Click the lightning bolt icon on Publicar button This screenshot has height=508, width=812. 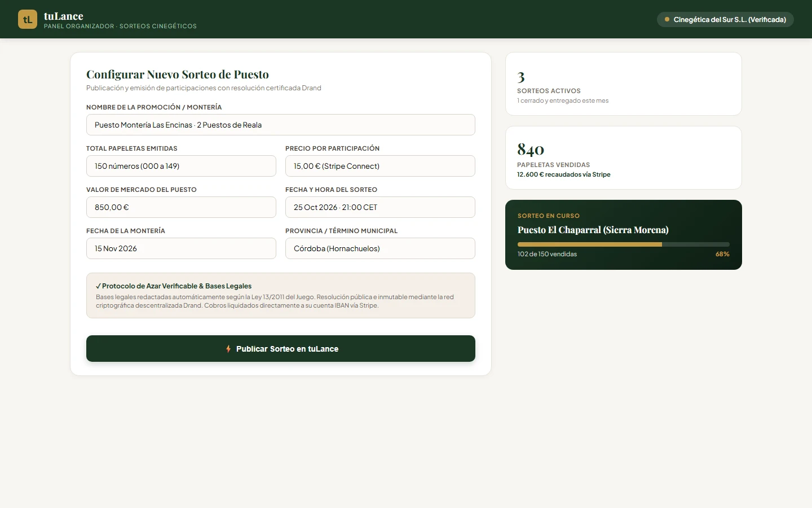[228, 349]
